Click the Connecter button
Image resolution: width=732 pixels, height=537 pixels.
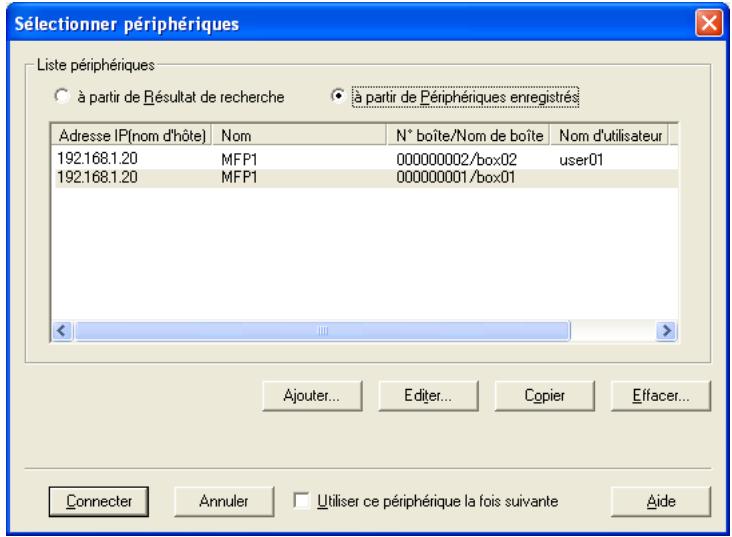coord(99,501)
